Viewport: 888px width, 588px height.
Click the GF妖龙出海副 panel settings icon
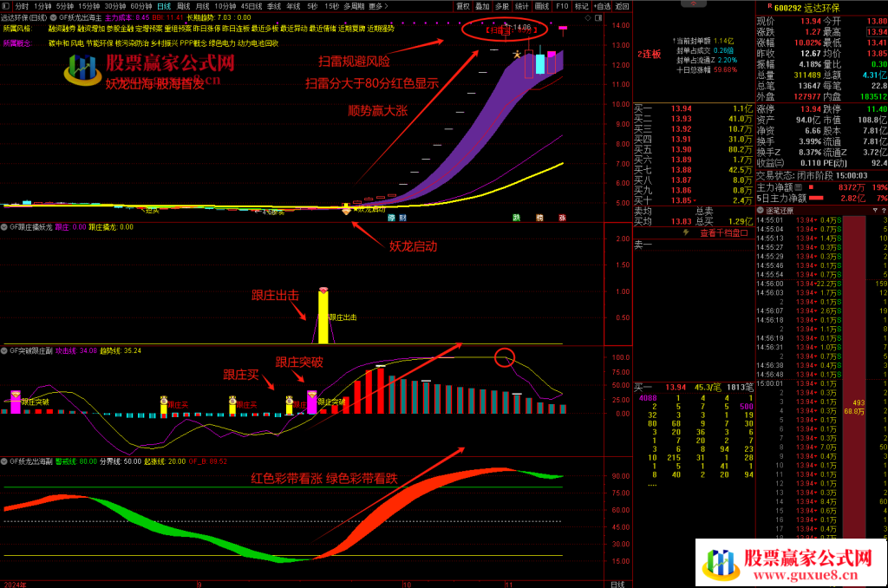(4, 461)
